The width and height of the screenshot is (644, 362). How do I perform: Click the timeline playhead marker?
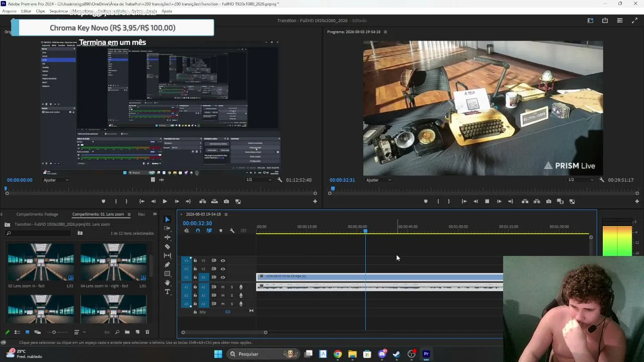pyautogui.click(x=365, y=231)
